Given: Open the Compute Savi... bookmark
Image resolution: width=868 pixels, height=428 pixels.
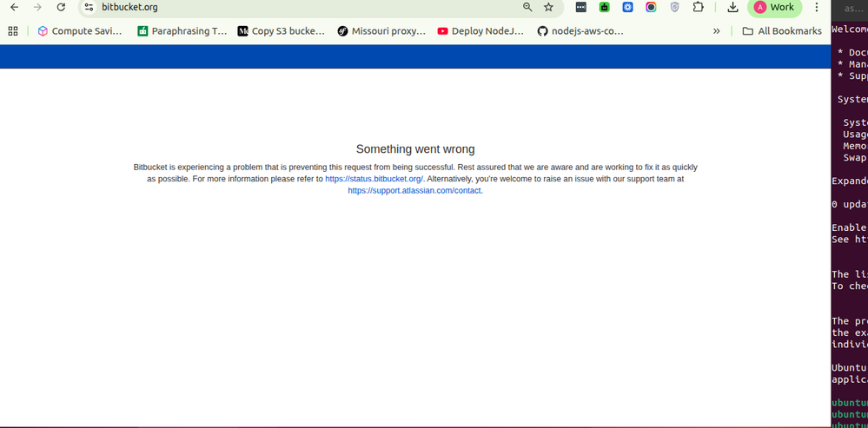Looking at the screenshot, I should point(80,31).
